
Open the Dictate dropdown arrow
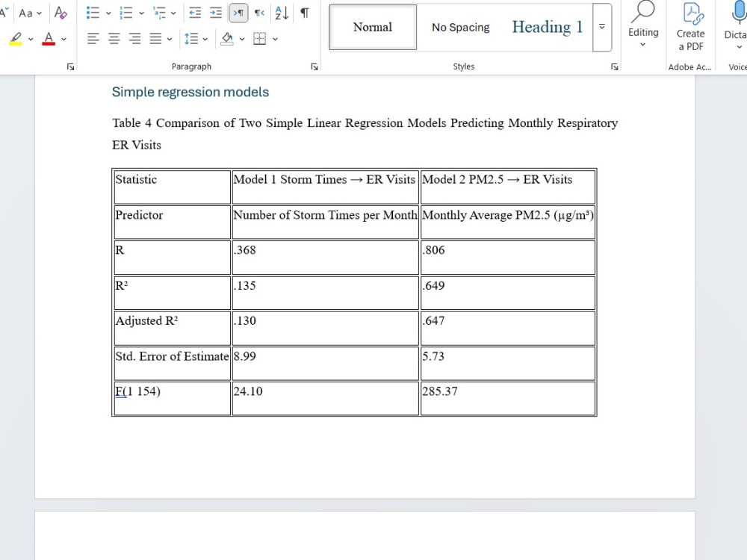[x=739, y=46]
